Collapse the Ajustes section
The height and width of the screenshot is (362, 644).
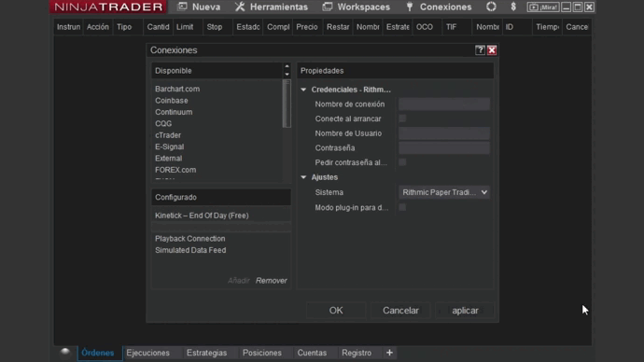tap(303, 177)
